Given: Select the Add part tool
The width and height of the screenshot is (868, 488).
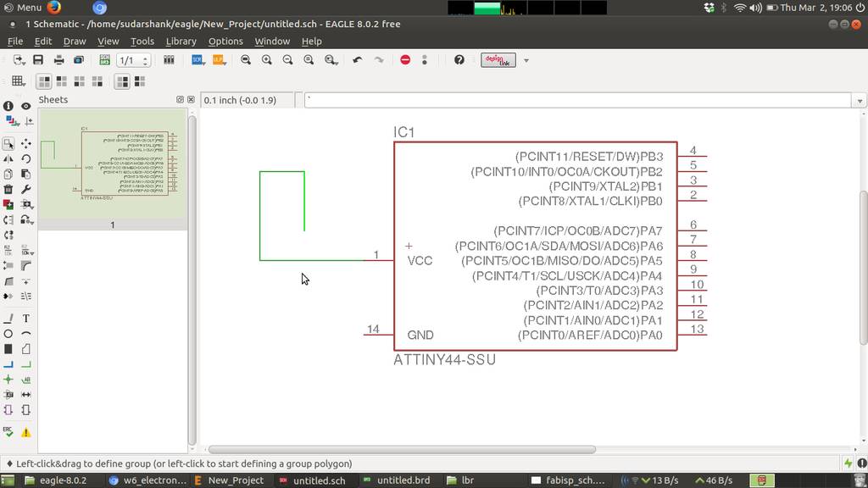Looking at the screenshot, I should [x=8, y=204].
